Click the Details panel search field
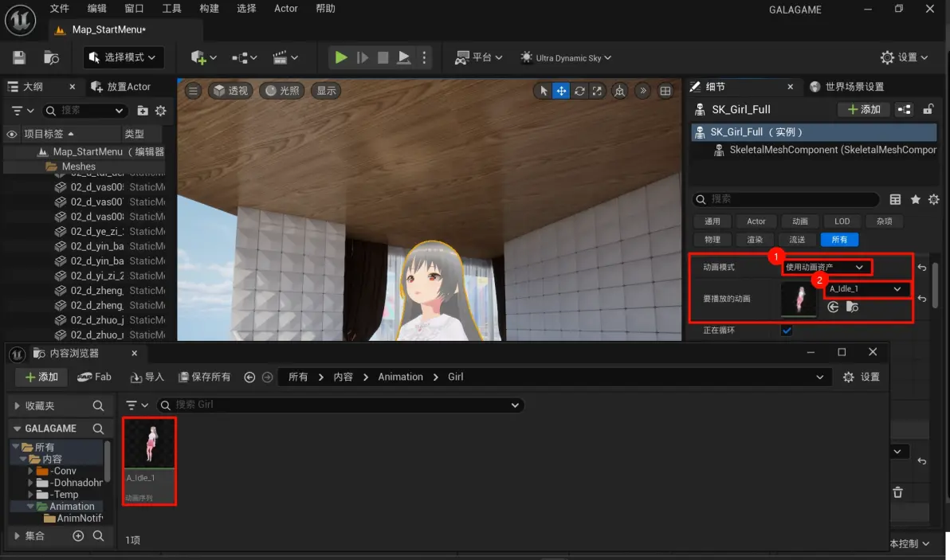Viewport: 950px width, 560px height. pyautogui.click(x=786, y=198)
